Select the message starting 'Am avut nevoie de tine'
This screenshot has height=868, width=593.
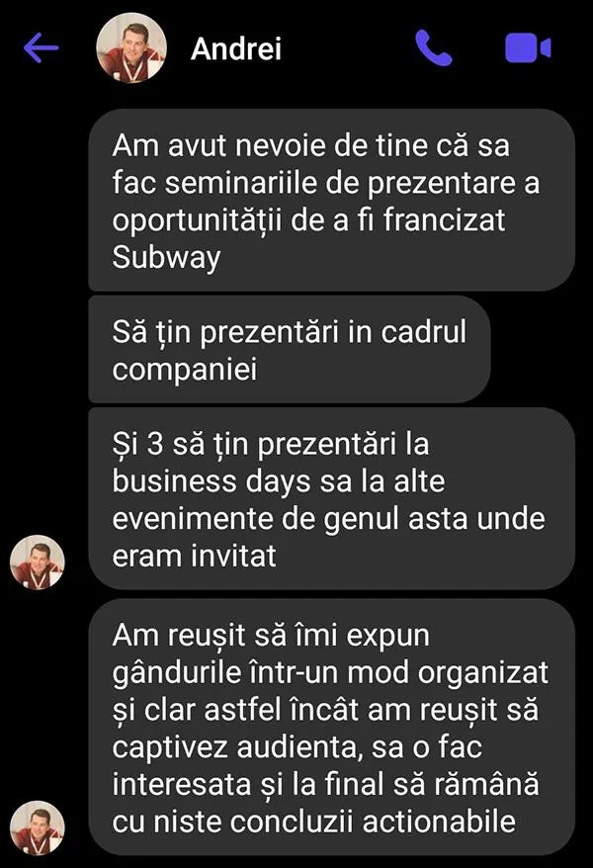pos(331,200)
